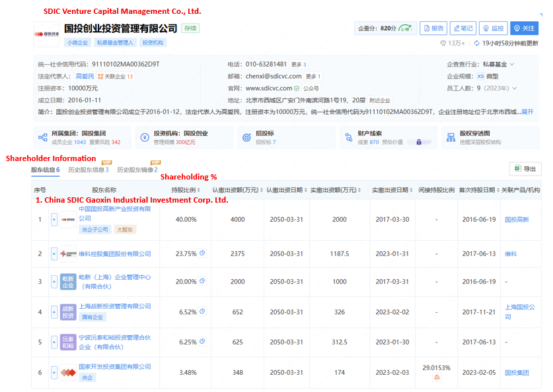553x392 pixels.
Task: Click shareholding detail icon beside 20.00%
Action: (x=202, y=282)
